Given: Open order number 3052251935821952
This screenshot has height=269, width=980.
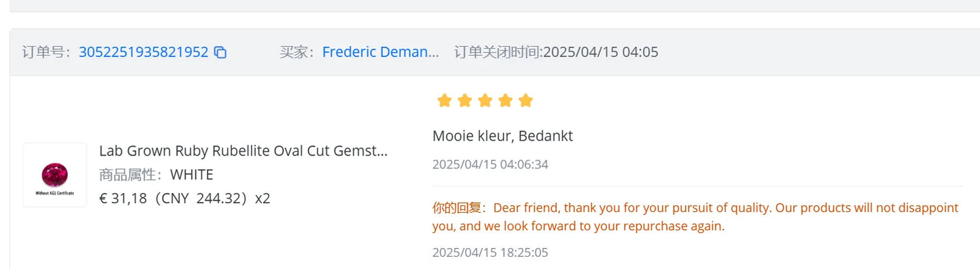Looking at the screenshot, I should click(144, 52).
